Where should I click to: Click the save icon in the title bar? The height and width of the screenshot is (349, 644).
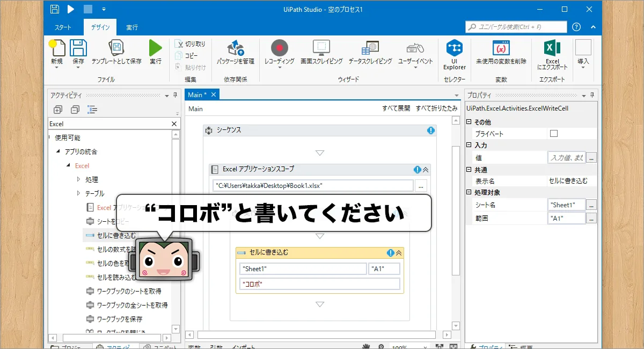click(54, 9)
